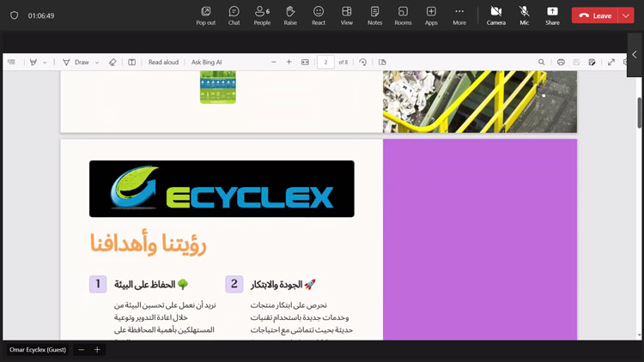Leave the meeting

(595, 15)
